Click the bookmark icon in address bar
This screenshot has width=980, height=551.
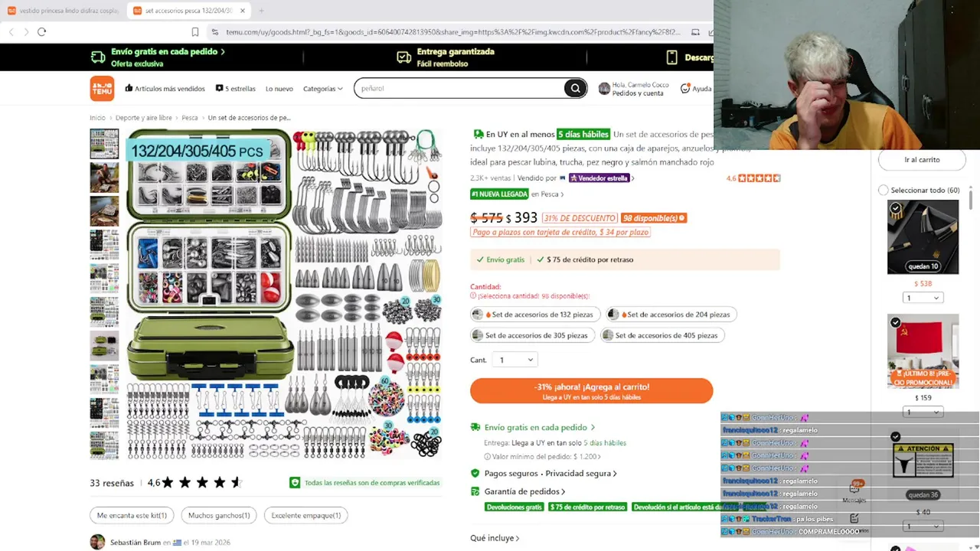pos(195,31)
